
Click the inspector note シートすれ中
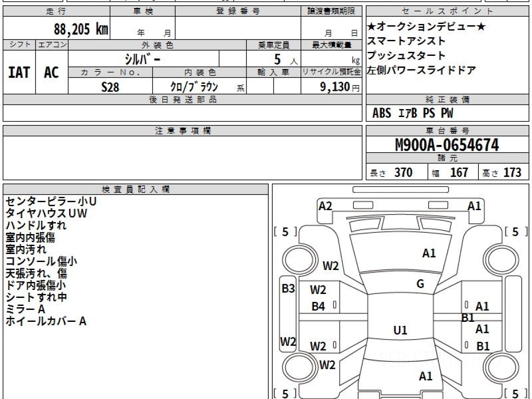36,297
